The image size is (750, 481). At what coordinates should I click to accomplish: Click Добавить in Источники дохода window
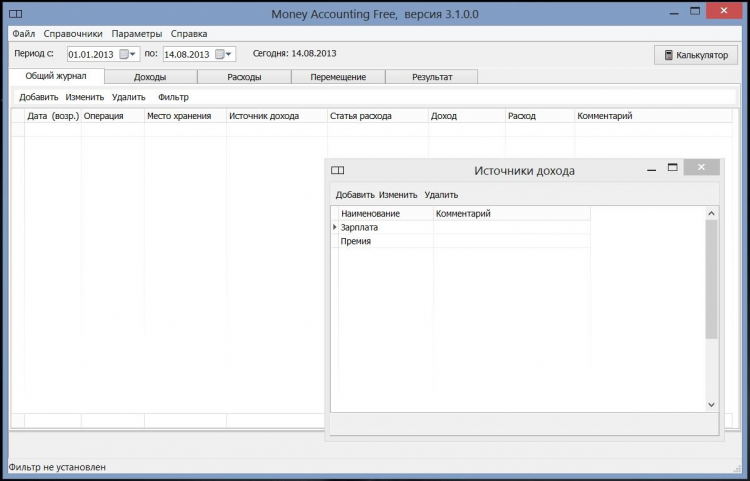355,195
